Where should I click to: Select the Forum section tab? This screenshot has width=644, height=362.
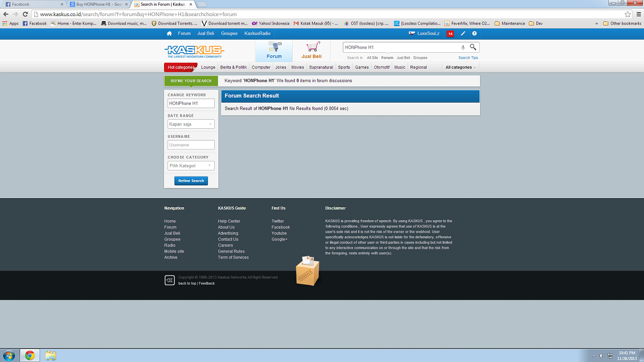coord(274,51)
